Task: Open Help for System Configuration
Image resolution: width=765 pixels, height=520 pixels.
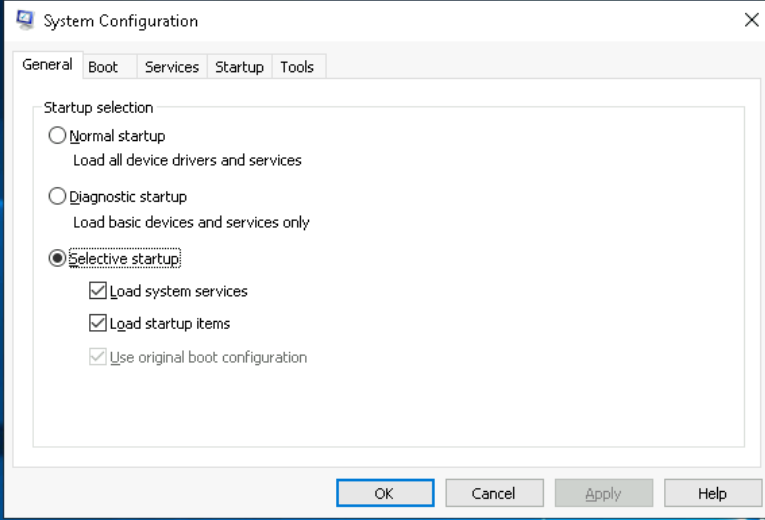Action: coord(711,493)
